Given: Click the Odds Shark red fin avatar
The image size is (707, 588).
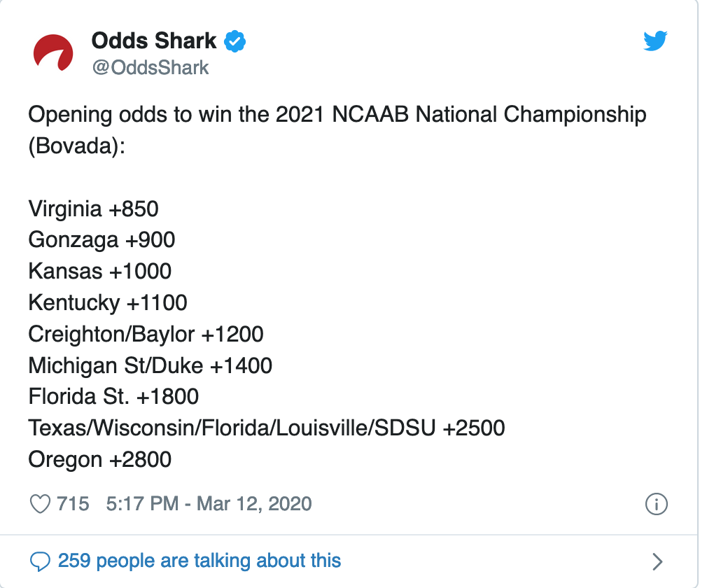Looking at the screenshot, I should click(x=54, y=54).
